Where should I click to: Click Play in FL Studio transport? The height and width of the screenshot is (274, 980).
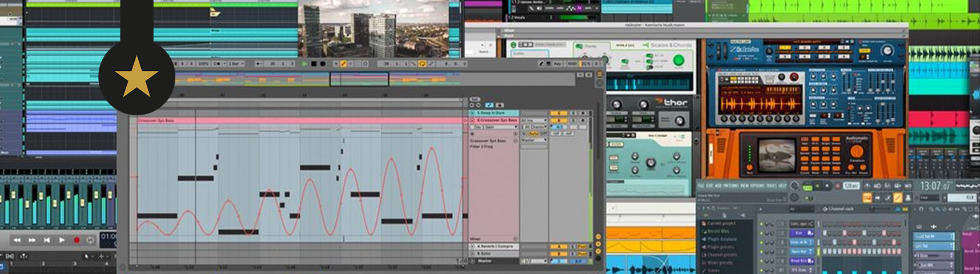(817, 186)
